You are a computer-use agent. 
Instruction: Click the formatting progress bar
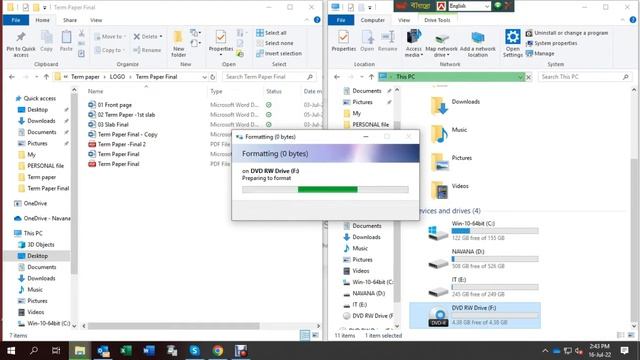tap(325, 189)
